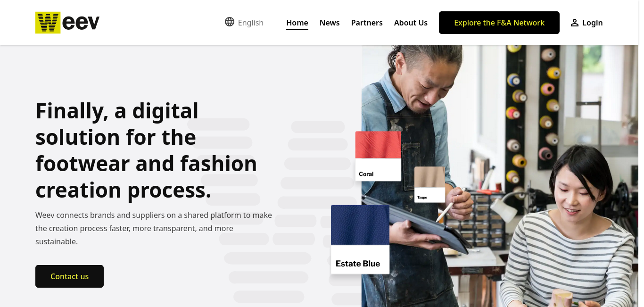Click the yellow W logo mark

(48, 23)
